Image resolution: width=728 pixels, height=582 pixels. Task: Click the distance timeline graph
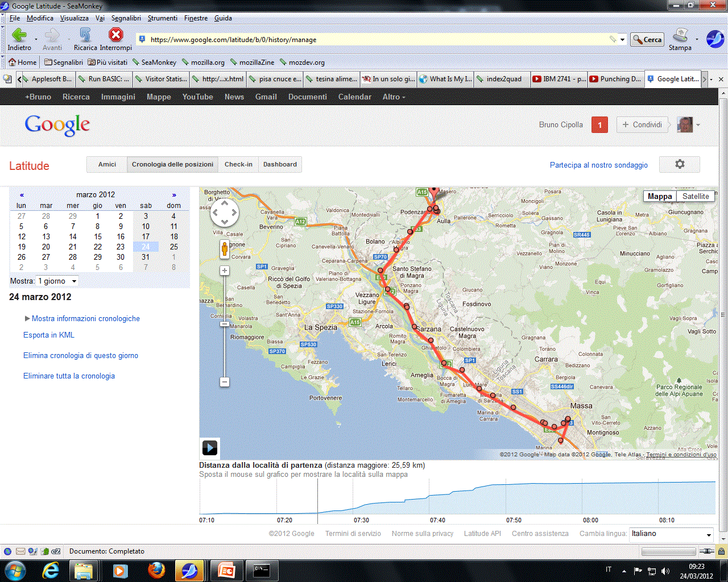tap(457, 497)
